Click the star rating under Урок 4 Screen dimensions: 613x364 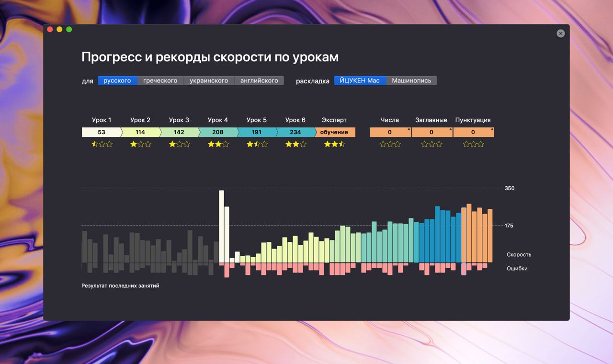pos(218,144)
